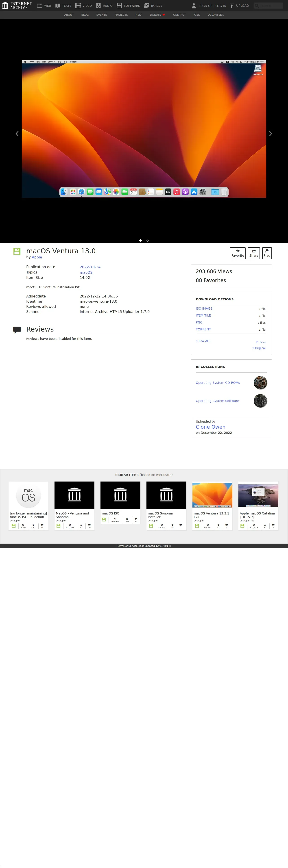Click the Favorite star button
Screen dimensions: 288x868
[x=238, y=253]
